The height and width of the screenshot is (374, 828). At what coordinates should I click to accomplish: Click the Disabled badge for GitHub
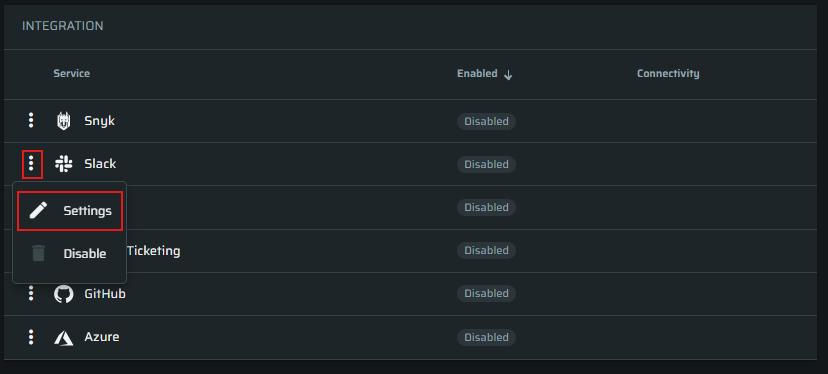[486, 294]
